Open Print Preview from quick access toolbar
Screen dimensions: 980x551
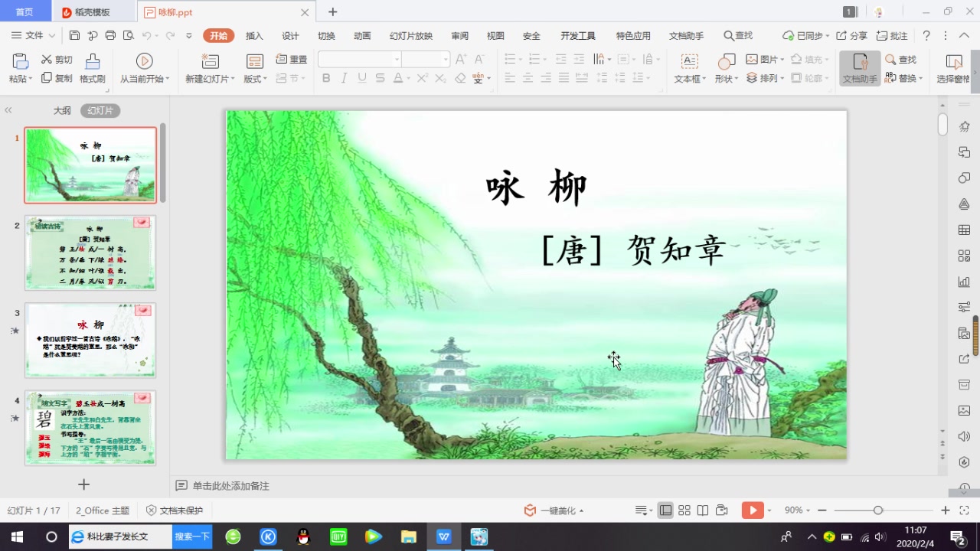tap(128, 35)
